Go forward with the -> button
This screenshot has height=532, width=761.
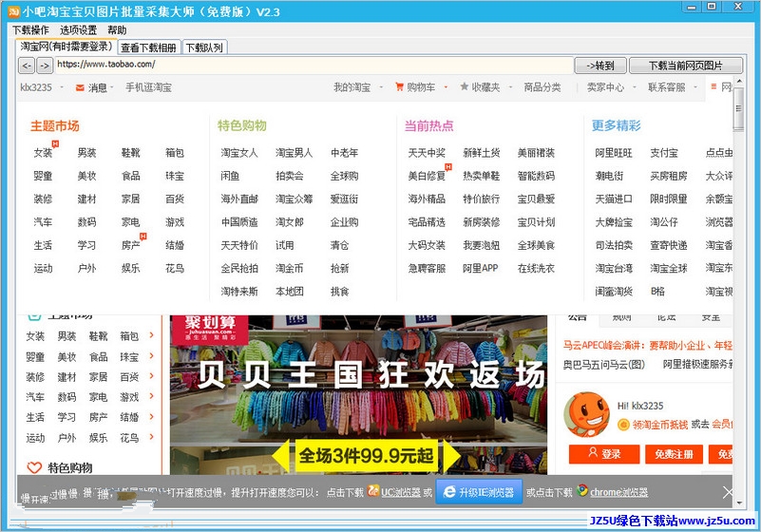point(44,65)
